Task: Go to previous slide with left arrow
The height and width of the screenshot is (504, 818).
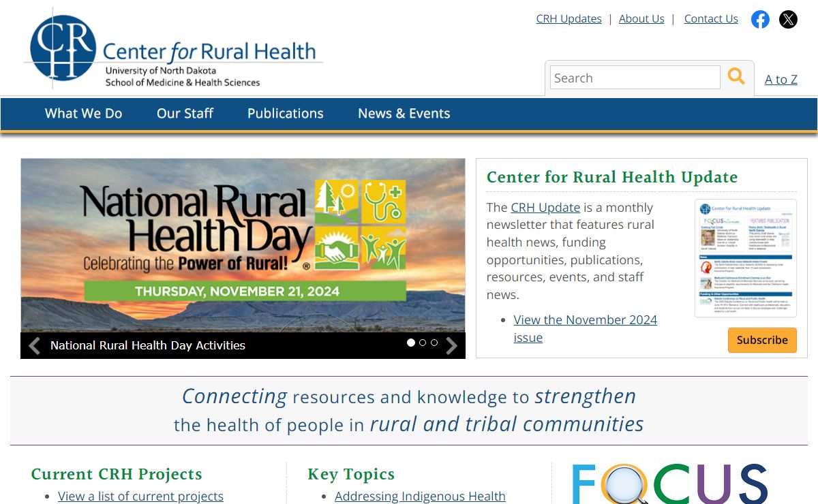Action: [x=34, y=346]
